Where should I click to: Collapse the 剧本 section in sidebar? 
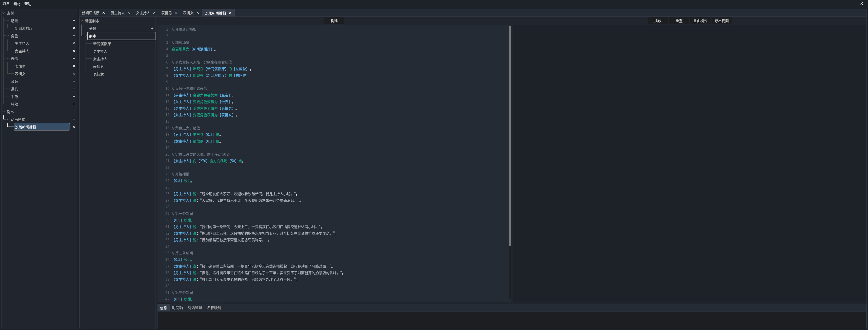pos(3,112)
